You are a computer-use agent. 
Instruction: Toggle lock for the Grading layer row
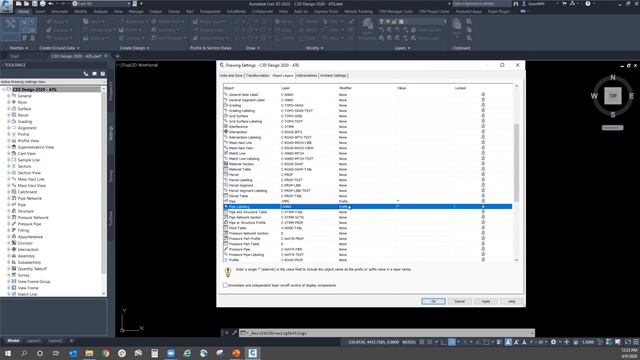coord(483,105)
